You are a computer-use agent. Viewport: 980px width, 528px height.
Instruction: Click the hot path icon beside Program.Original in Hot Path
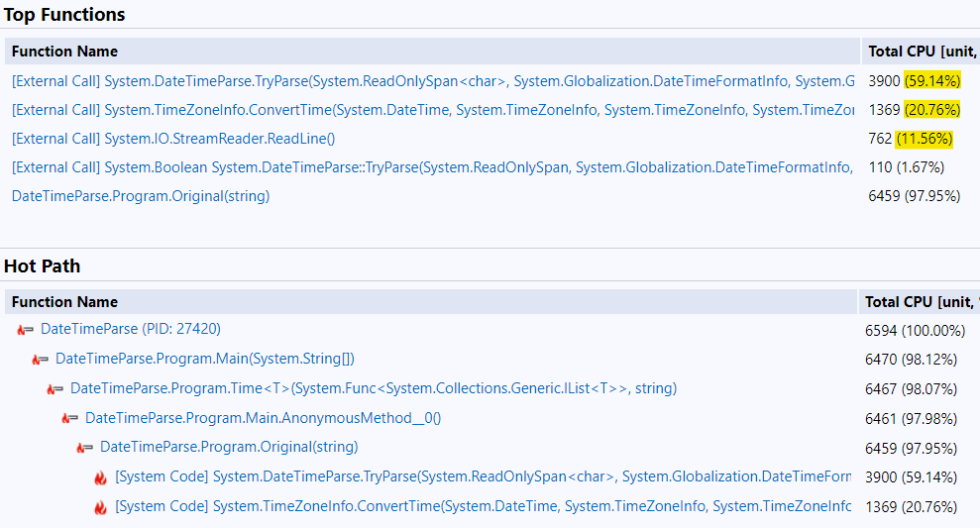click(x=84, y=448)
